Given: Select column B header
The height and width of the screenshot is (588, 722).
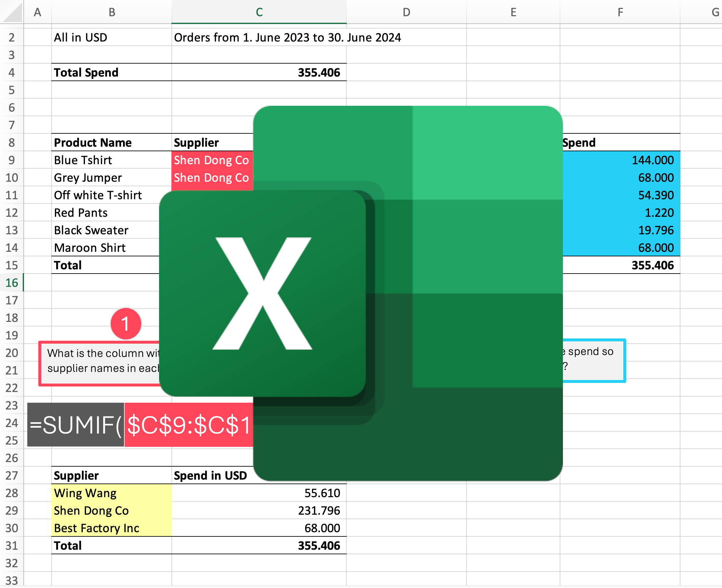Looking at the screenshot, I should point(111,12).
